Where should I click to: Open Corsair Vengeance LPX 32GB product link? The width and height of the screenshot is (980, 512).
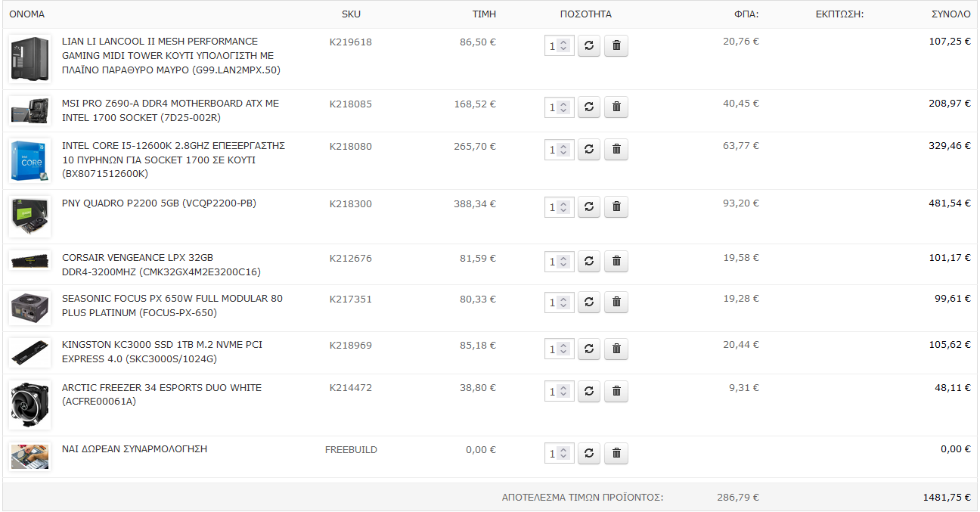(x=161, y=265)
